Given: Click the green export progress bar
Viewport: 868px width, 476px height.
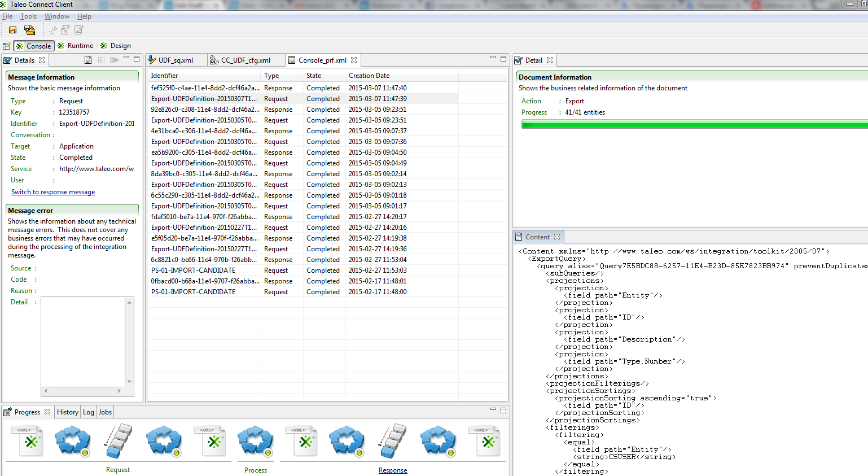Looking at the screenshot, I should click(x=694, y=125).
